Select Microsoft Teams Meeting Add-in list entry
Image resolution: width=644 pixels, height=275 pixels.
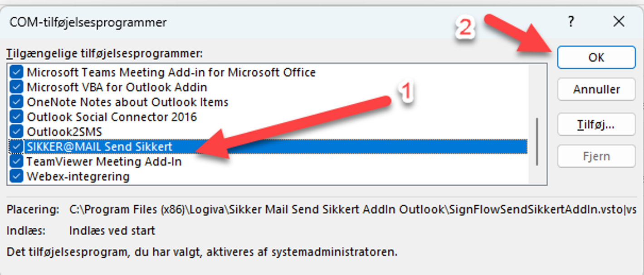coord(268,72)
